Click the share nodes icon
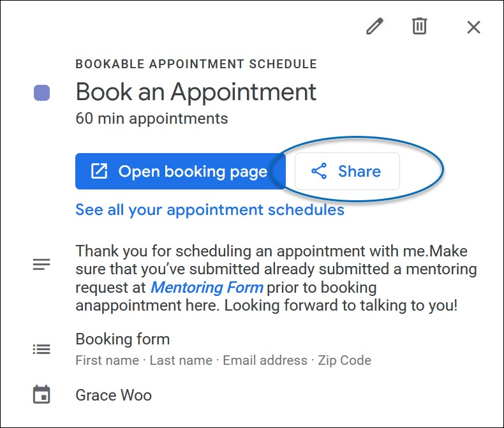The width and height of the screenshot is (504, 428). (x=318, y=171)
